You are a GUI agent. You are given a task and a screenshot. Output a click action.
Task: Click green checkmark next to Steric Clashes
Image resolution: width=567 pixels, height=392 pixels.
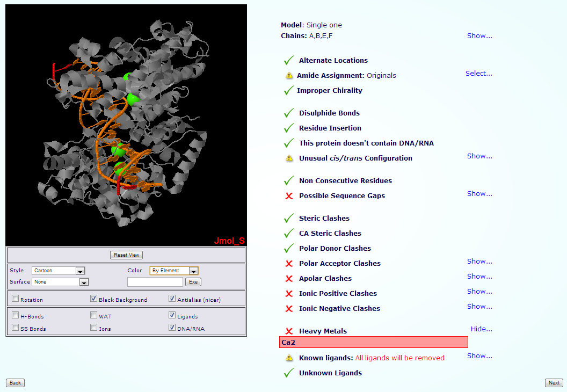[x=289, y=219]
